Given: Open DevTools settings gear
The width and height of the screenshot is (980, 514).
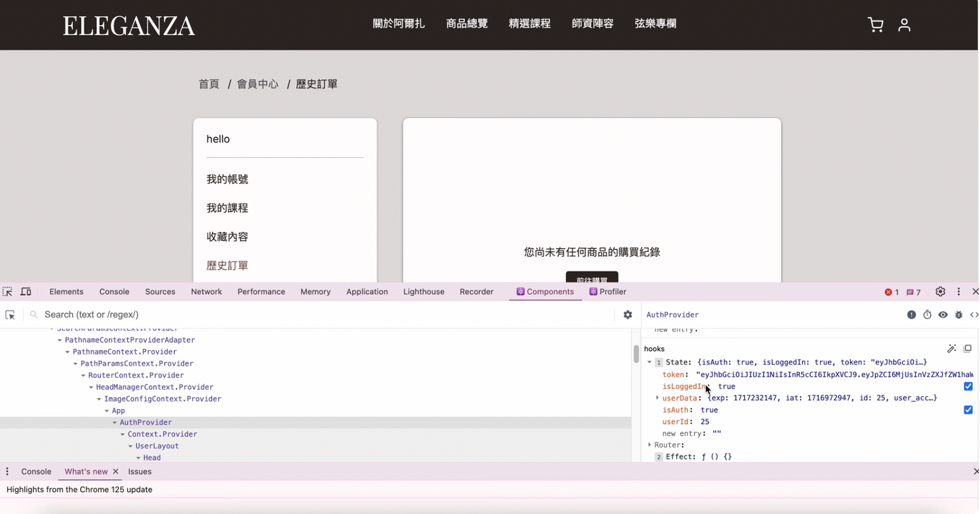Looking at the screenshot, I should (x=940, y=292).
